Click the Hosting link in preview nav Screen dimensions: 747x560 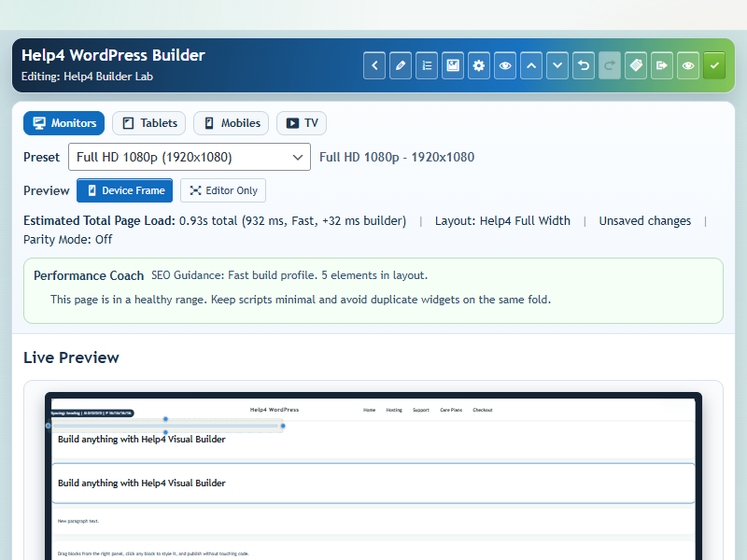(394, 410)
